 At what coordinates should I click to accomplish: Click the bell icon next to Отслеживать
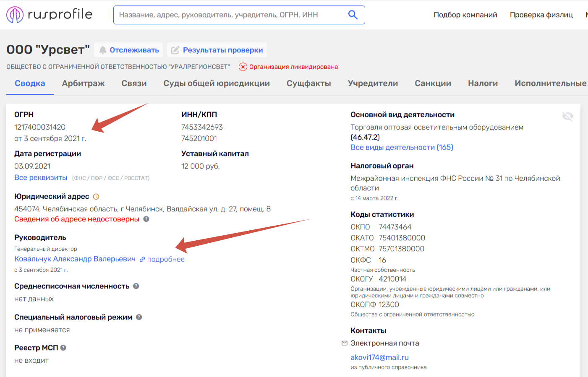pyautogui.click(x=103, y=50)
